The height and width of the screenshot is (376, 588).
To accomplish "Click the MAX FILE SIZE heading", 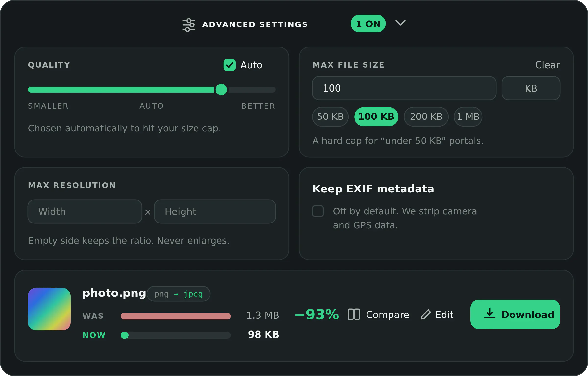I will [x=349, y=65].
